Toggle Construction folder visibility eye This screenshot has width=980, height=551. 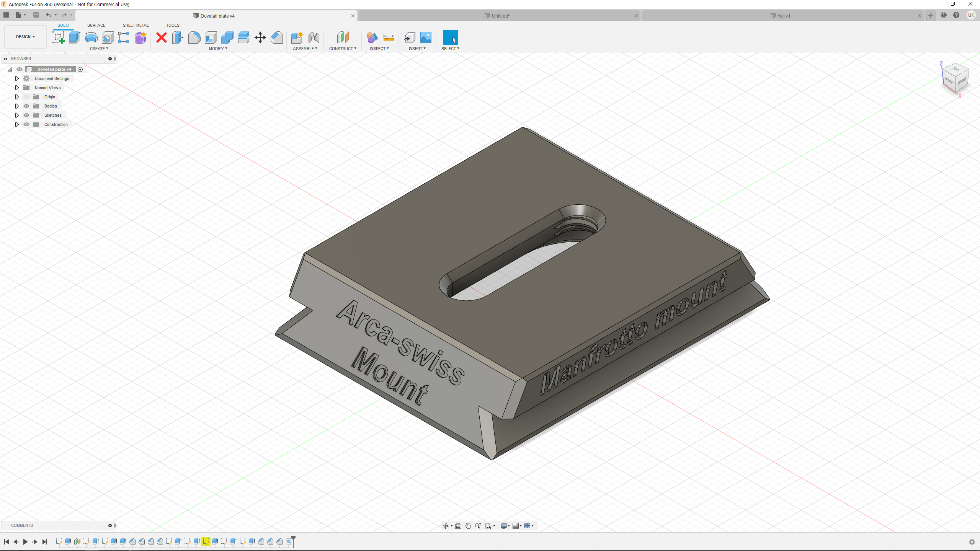click(26, 124)
